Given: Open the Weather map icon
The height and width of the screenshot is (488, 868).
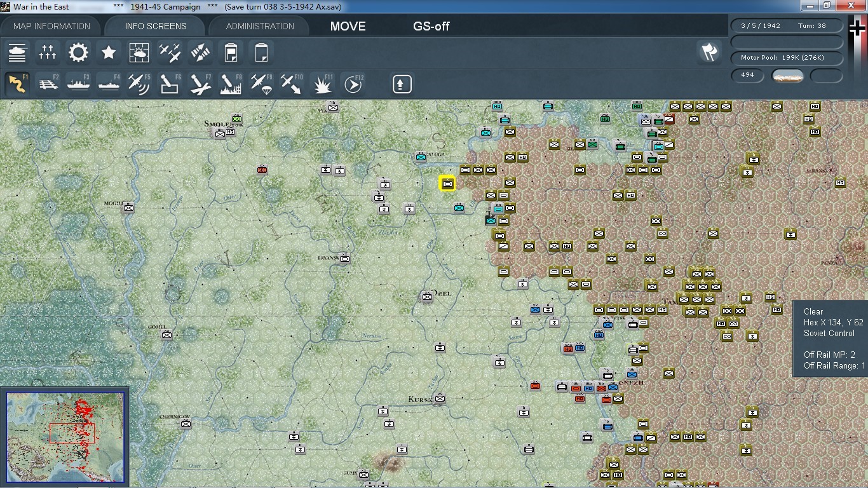Looking at the screenshot, I should pyautogui.click(x=139, y=52).
